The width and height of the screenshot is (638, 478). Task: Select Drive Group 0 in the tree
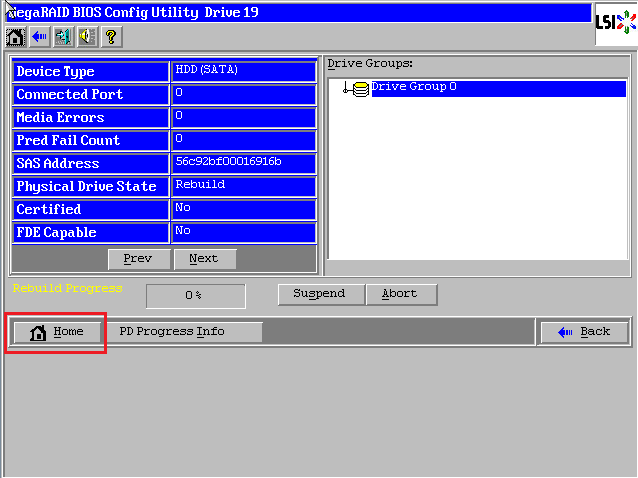tap(414, 87)
